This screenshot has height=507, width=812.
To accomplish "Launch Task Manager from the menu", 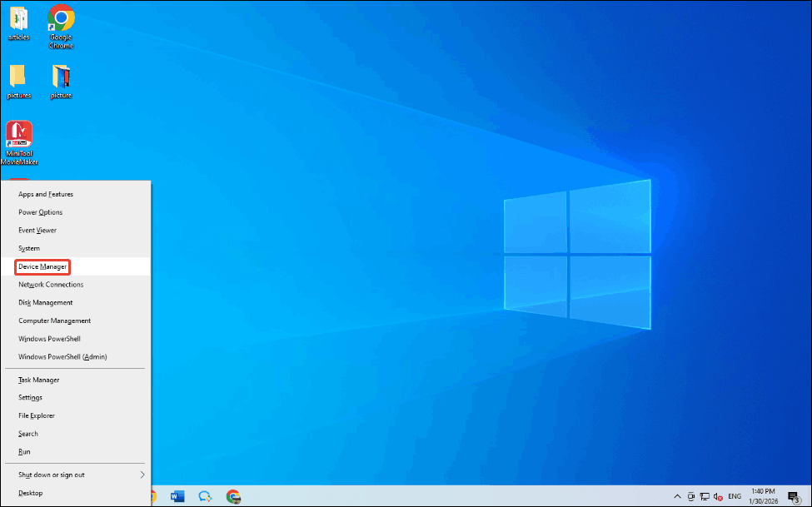I will [38, 380].
